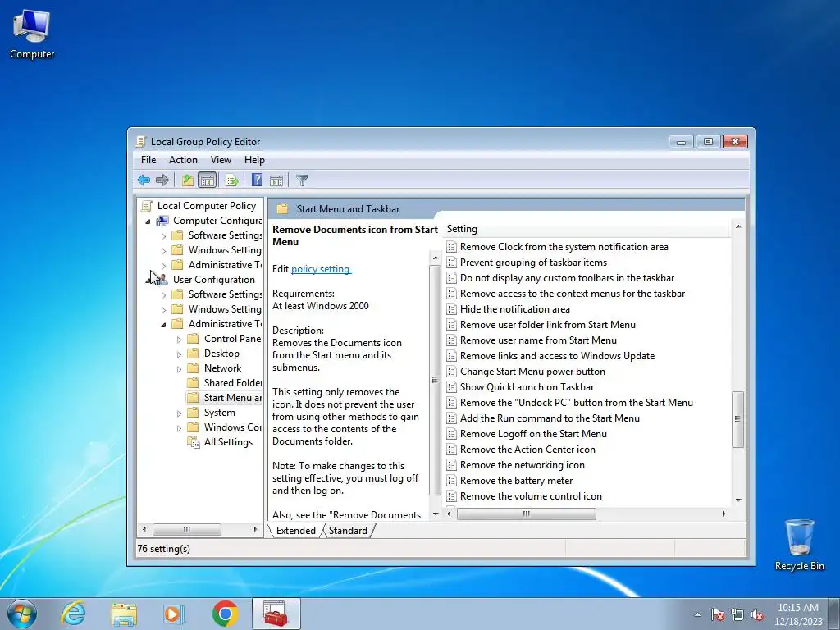Screen dimensions: 840x630
Task: Click settings list horizontal scrollbar thumb
Action: pos(526,514)
